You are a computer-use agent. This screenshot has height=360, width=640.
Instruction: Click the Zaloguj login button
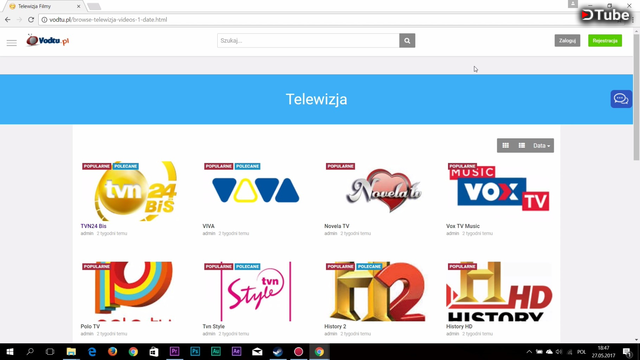tap(567, 40)
